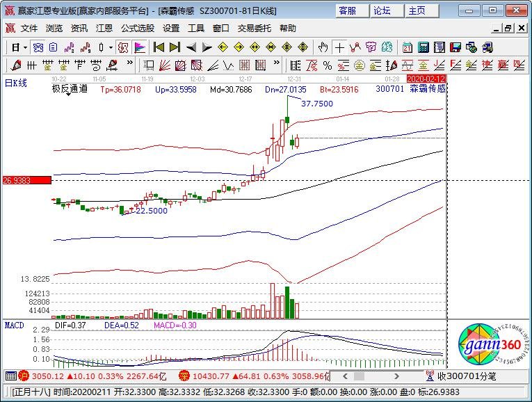532x402 pixels.
Task: Open the notepad icon
Action: pyautogui.click(x=440, y=47)
